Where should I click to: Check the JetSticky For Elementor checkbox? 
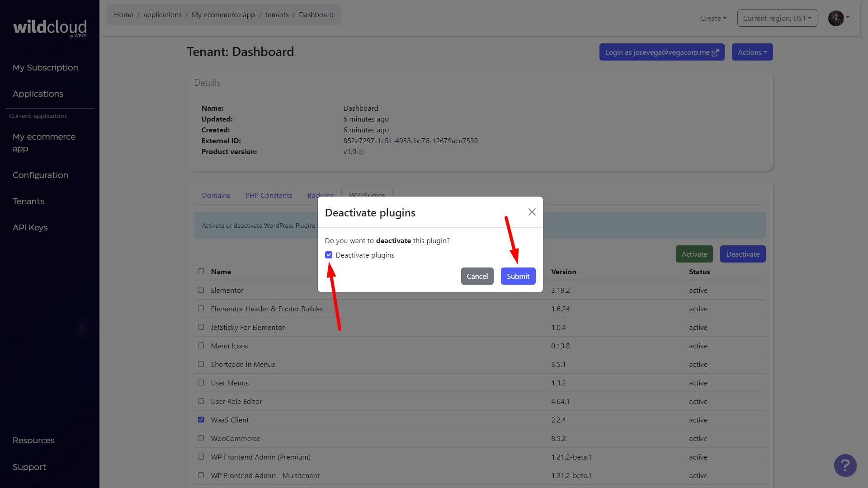[201, 327]
